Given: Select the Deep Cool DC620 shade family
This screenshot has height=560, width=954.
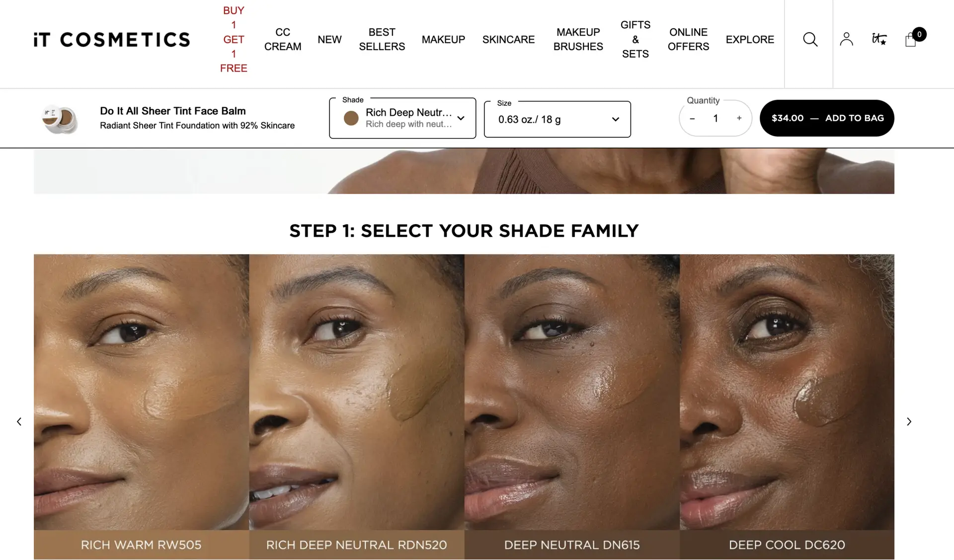Looking at the screenshot, I should coord(787,406).
